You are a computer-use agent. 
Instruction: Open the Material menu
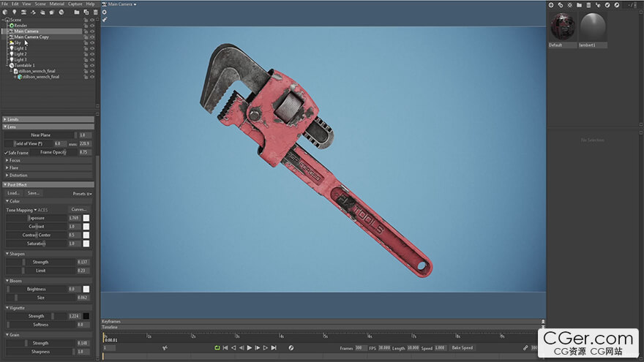tap(57, 4)
